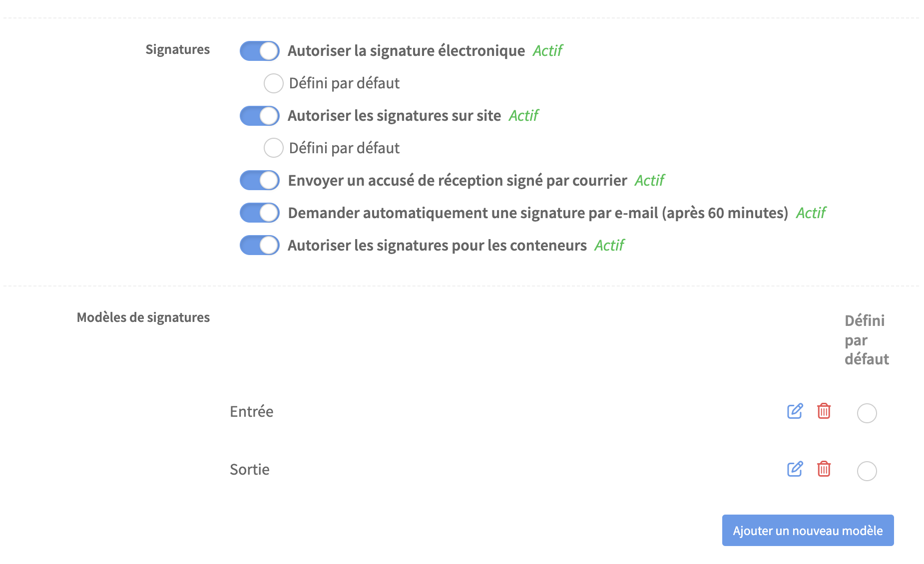
Task: Toggle Autoriser les signatures sur site switch
Action: coord(260,116)
